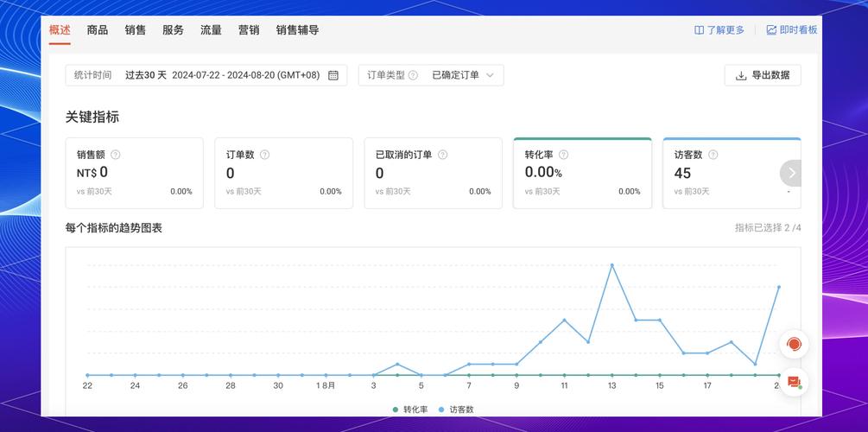Click the chart peak point on 13
The width and height of the screenshot is (868, 432).
pos(612,265)
